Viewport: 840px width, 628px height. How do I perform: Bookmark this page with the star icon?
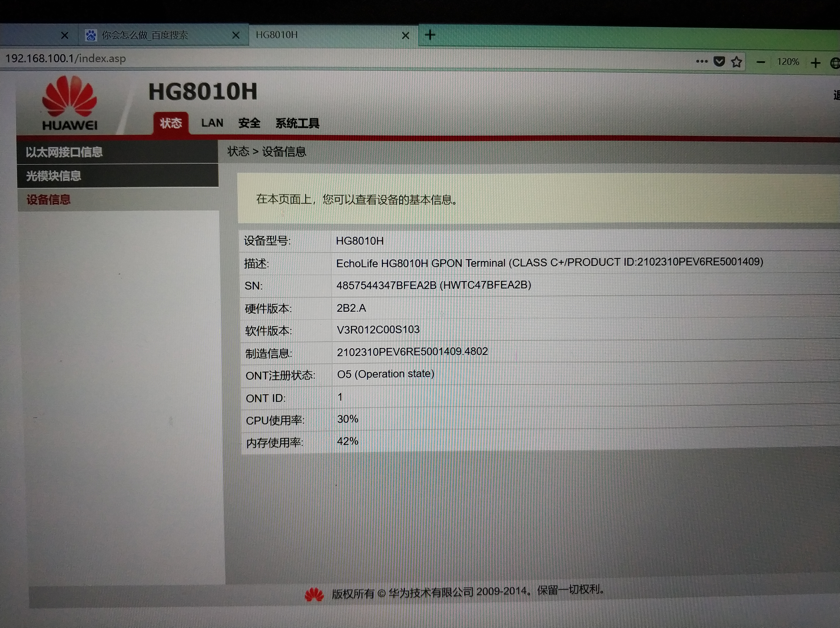click(736, 61)
